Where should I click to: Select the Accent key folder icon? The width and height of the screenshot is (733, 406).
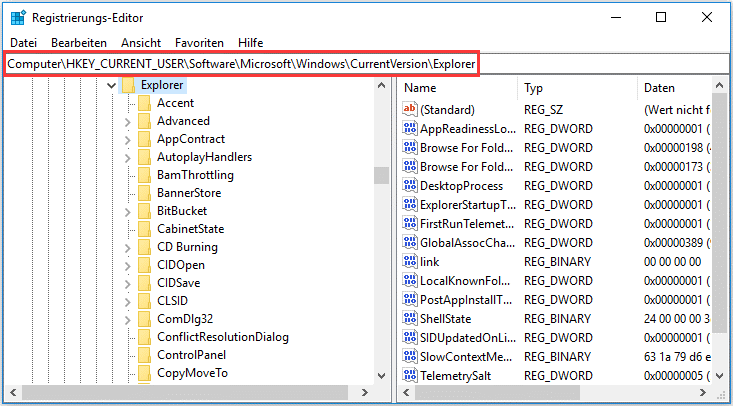pyautogui.click(x=144, y=103)
